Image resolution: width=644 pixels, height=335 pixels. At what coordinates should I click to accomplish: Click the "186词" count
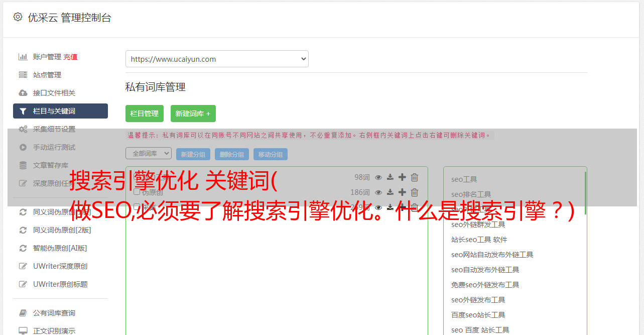360,192
